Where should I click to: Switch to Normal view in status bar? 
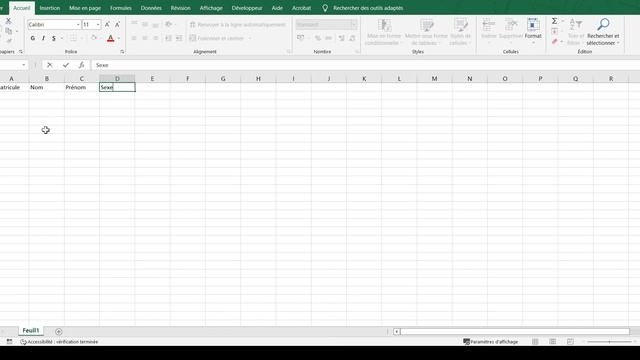(x=535, y=342)
